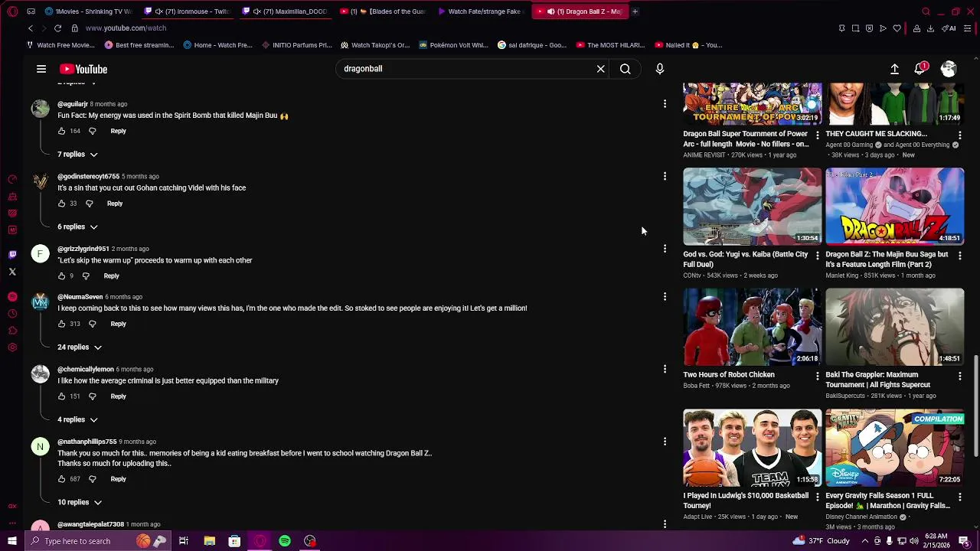980x551 pixels.
Task: Open Spotify icon in browser sidebar
Action: (x=12, y=297)
